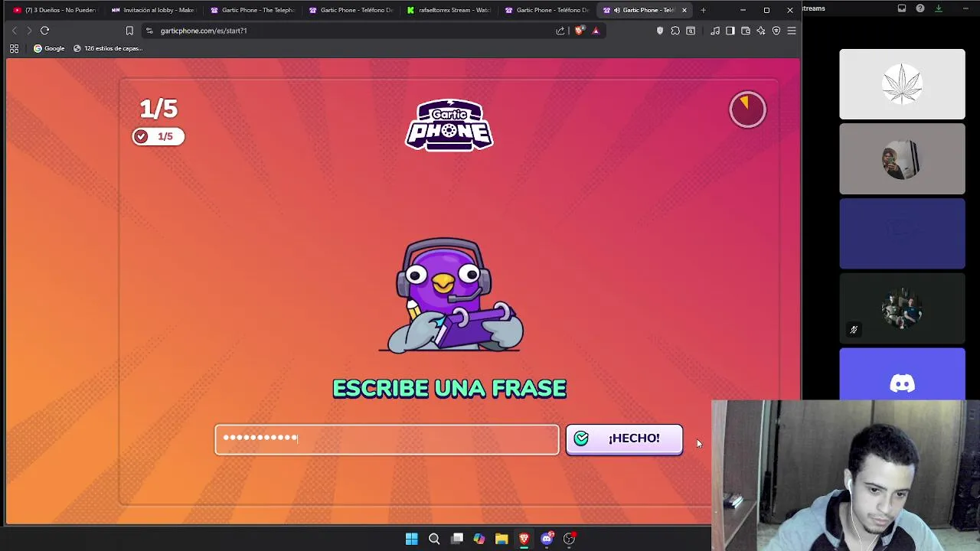Screen dimensions: 980x551
Task: Open the Discord help question mark icon
Action: point(920,8)
